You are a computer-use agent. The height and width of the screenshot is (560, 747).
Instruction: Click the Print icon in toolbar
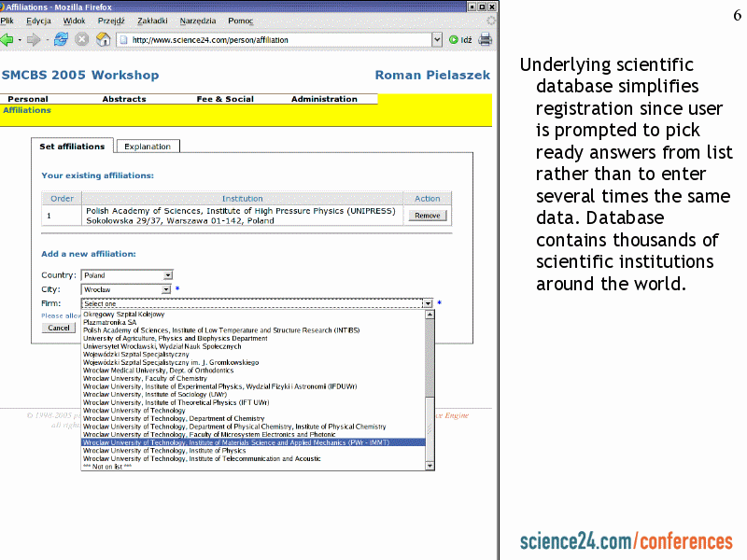tap(485, 40)
